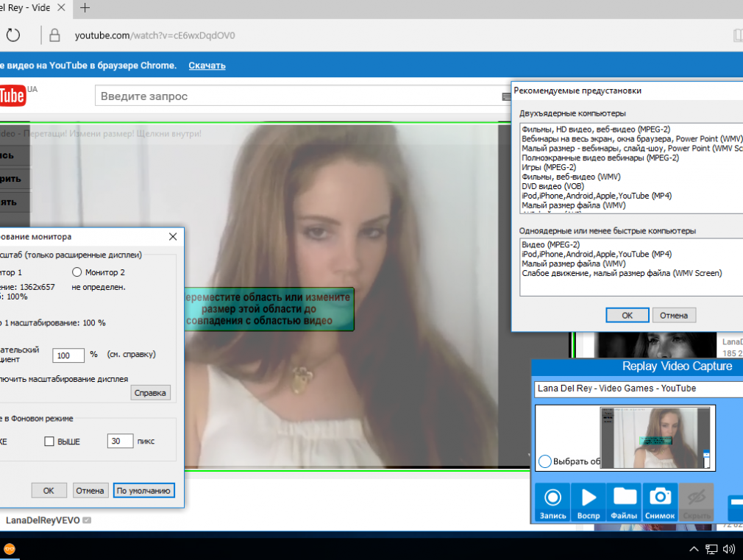Select single-core preset Видео (MPEG-2)

(550, 244)
